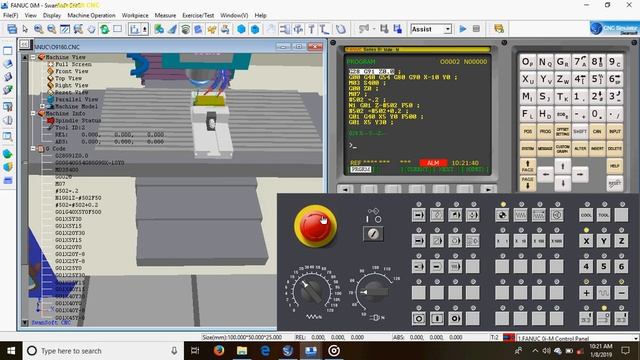Collapse the G Code tree node
The width and height of the screenshot is (640, 360).
pyautogui.click(x=33, y=149)
